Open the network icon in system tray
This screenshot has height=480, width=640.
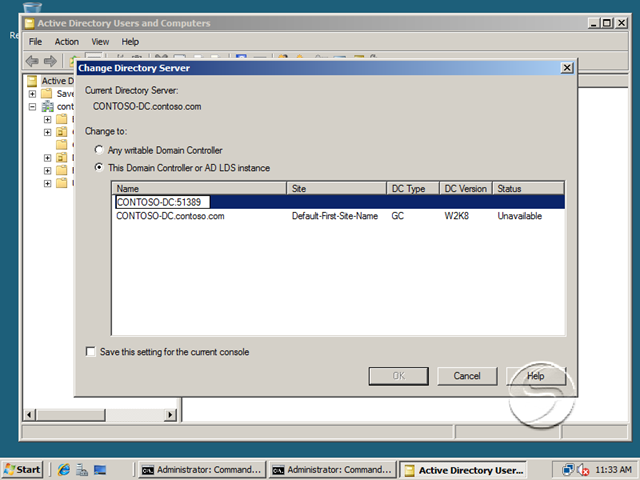568,470
